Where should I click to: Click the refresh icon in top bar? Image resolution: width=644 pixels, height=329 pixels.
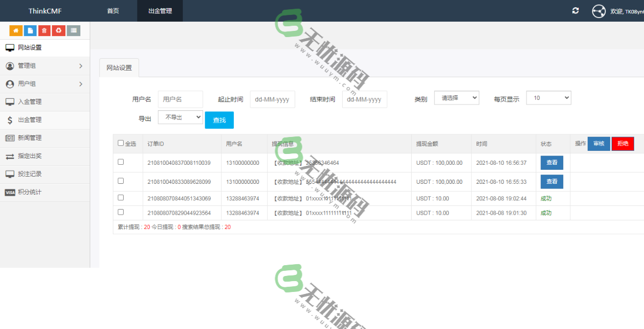point(575,11)
